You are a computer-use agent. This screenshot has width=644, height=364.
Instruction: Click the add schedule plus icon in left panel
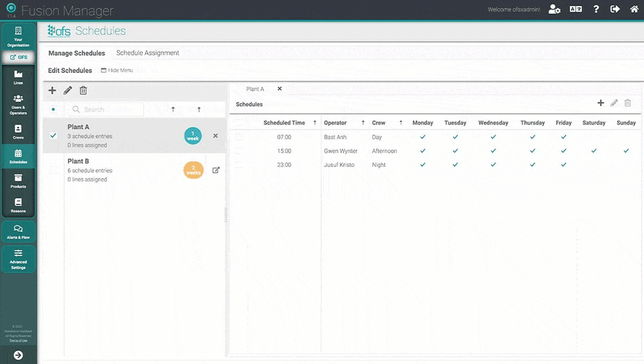tap(52, 90)
